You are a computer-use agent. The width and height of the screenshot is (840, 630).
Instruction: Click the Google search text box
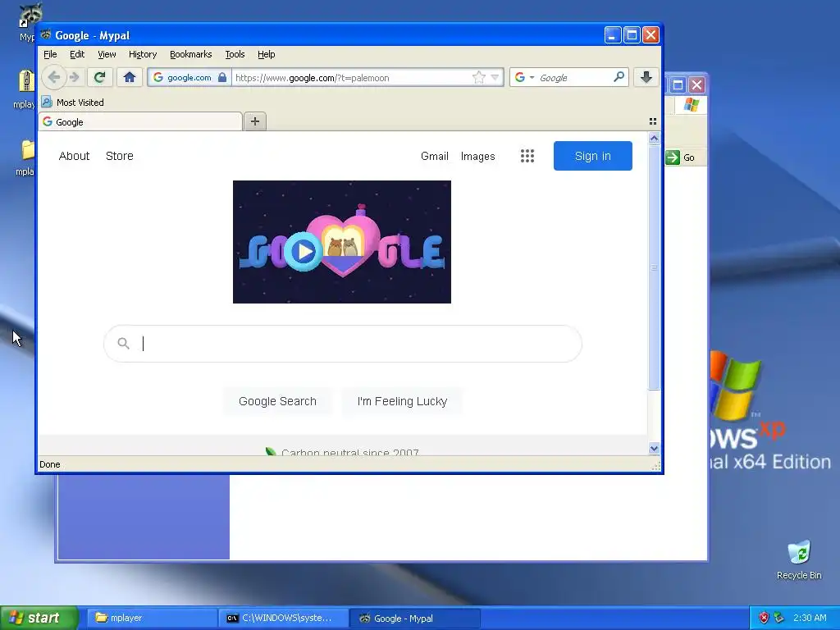point(343,344)
